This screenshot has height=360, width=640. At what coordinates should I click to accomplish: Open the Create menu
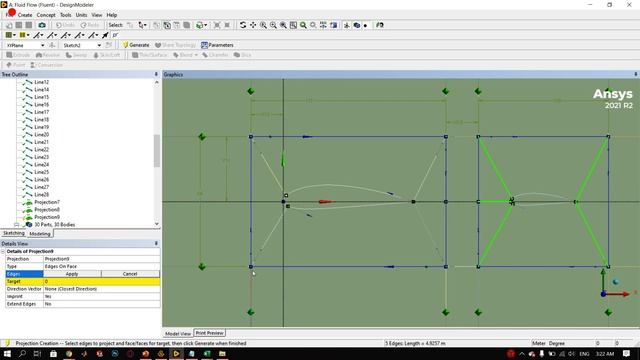click(x=25, y=15)
